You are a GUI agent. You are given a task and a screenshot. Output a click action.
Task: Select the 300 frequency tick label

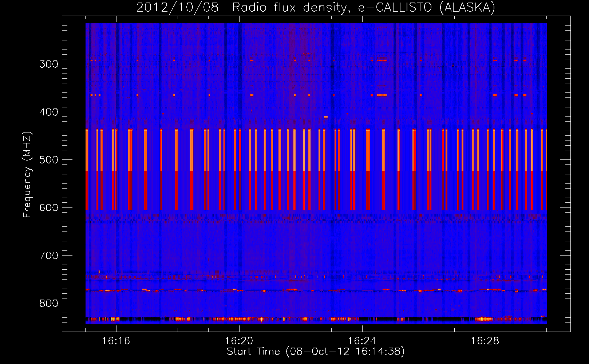pyautogui.click(x=49, y=64)
